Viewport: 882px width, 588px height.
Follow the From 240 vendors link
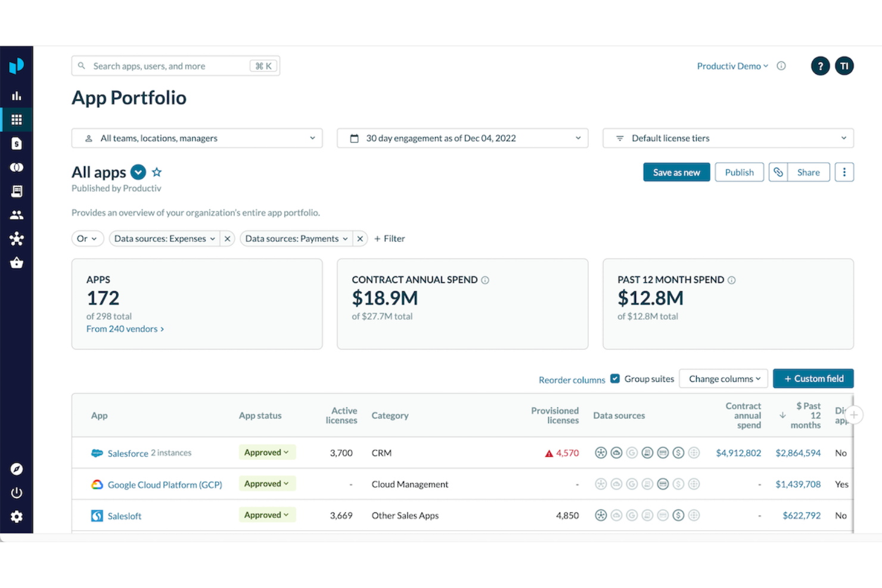pyautogui.click(x=125, y=328)
